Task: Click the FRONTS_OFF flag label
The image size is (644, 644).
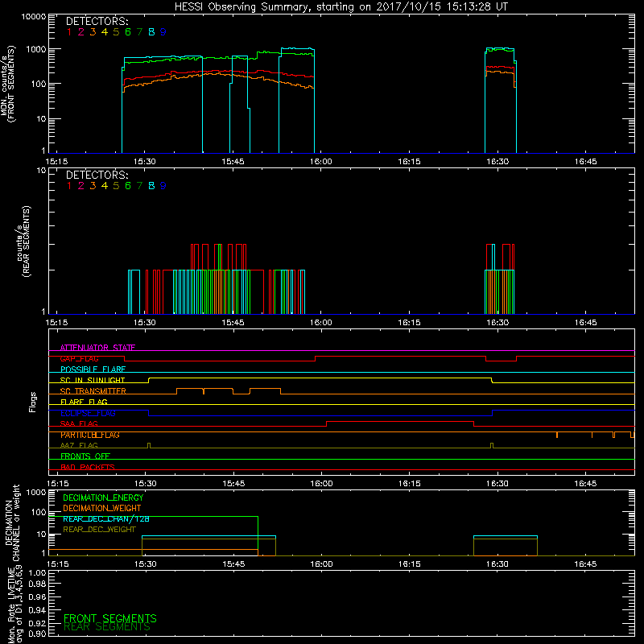Action: [85, 456]
